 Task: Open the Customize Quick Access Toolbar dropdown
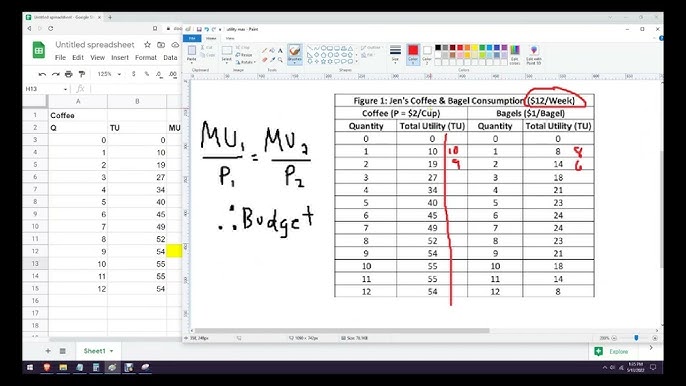pos(220,29)
